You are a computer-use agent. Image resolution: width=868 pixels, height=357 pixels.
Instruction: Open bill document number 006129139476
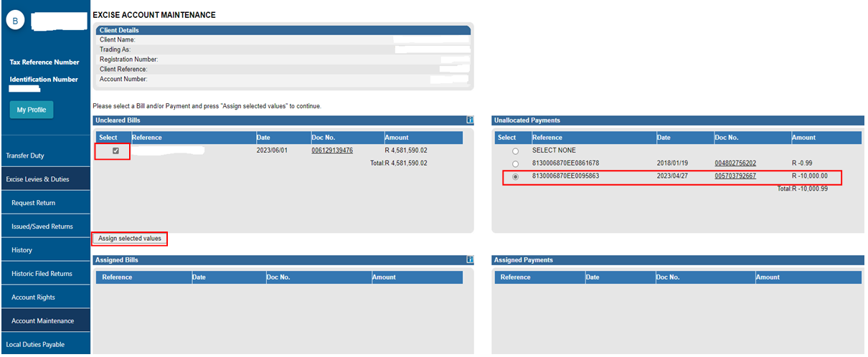(331, 151)
